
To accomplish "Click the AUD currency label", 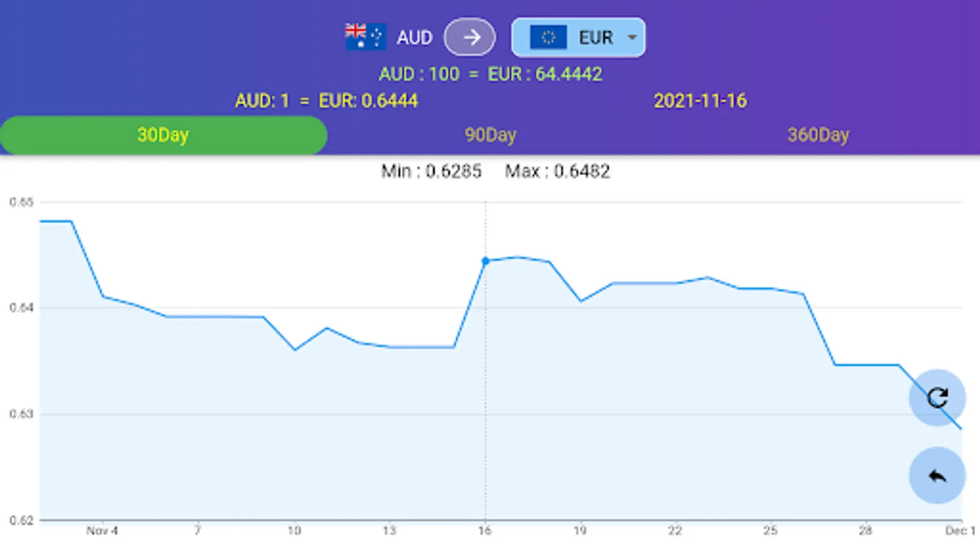I will click(x=414, y=37).
